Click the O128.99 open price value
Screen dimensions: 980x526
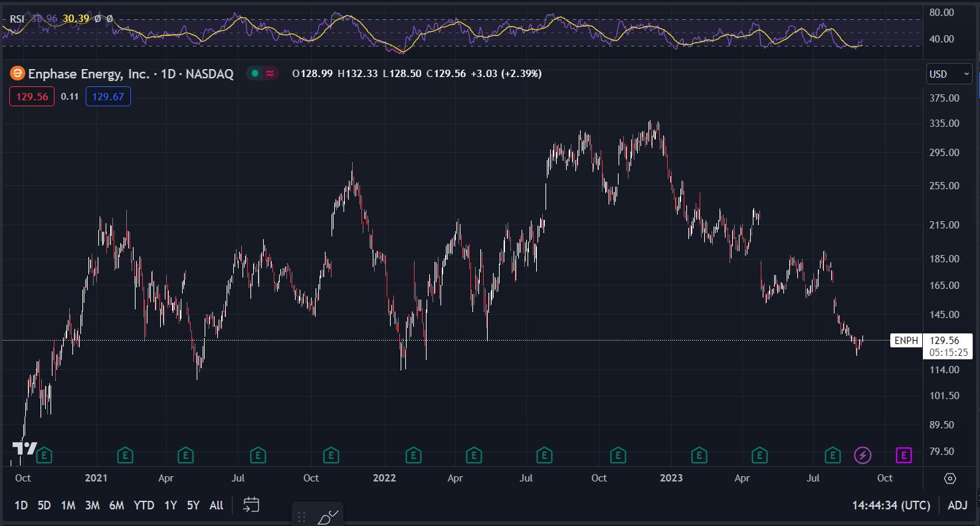pos(313,74)
